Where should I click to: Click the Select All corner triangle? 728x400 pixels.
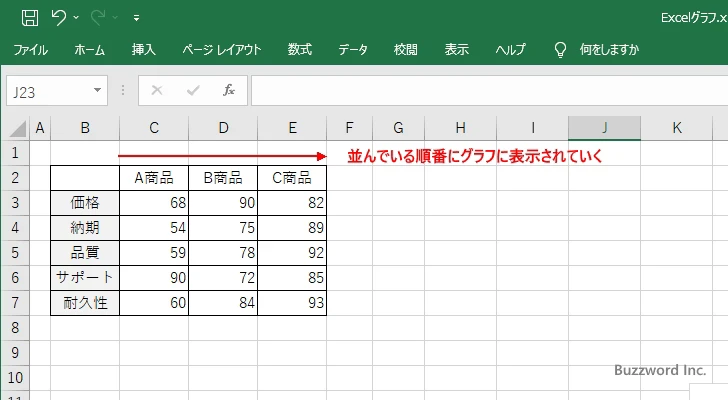click(16, 128)
